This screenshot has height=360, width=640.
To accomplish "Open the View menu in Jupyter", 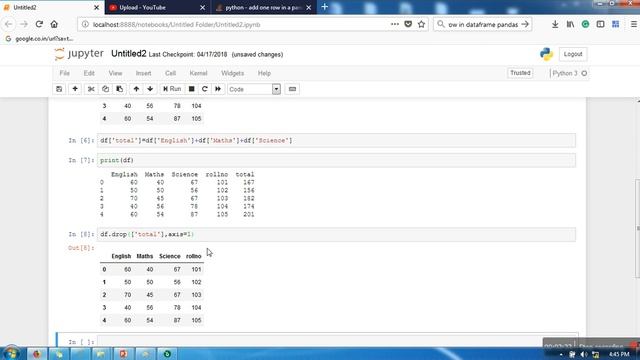I will (116, 73).
